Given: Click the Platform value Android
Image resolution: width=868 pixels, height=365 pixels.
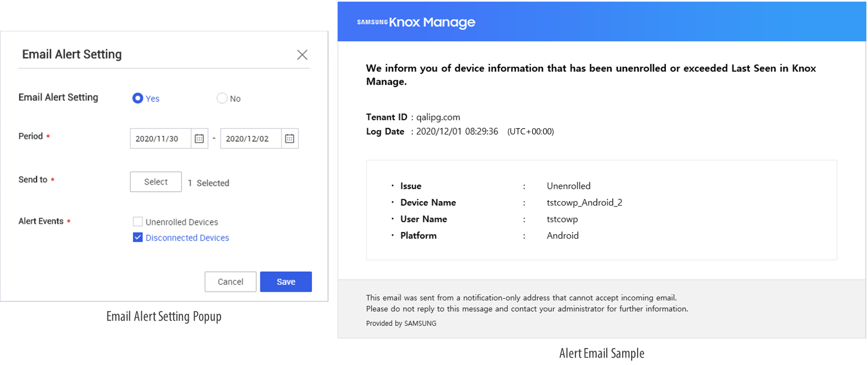Looking at the screenshot, I should [562, 236].
